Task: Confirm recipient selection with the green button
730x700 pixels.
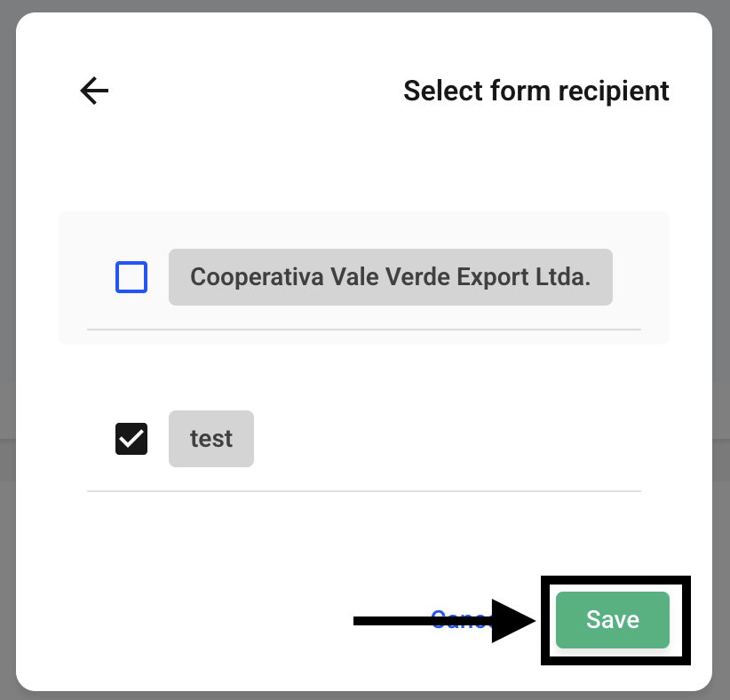Action: (613, 620)
